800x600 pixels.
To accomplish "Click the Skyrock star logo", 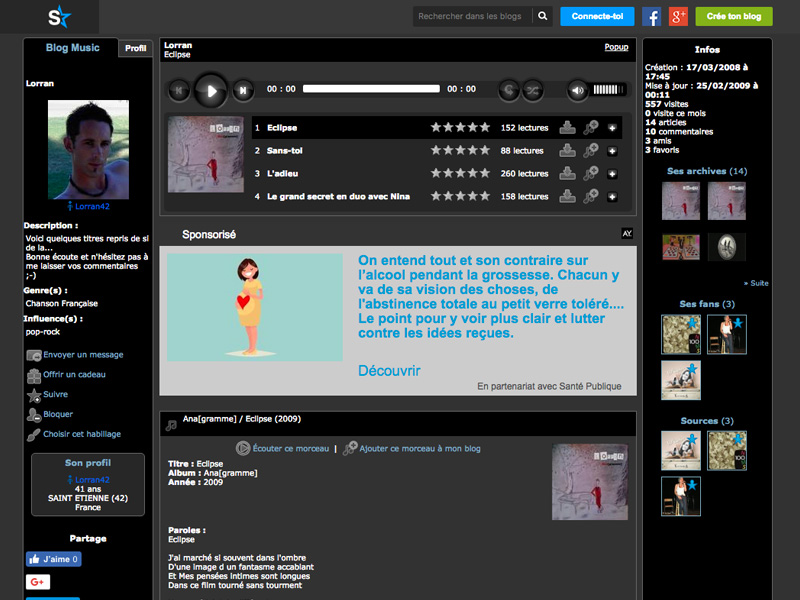I will (60, 16).
